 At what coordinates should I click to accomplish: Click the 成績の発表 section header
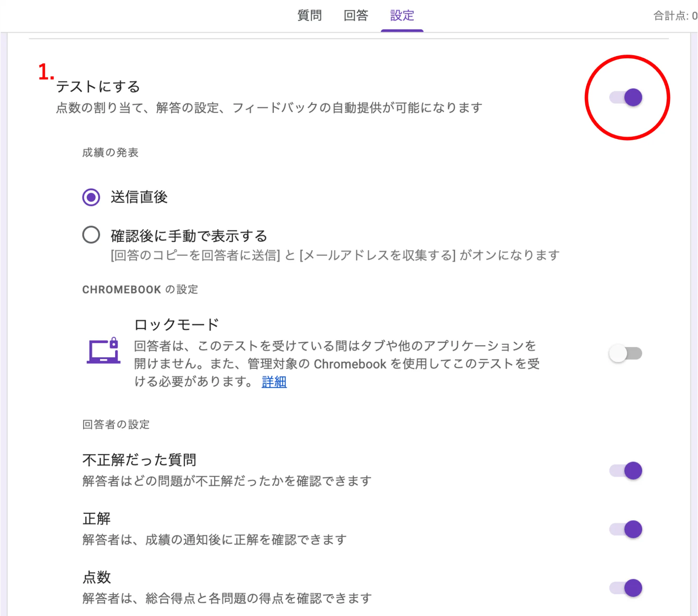[x=110, y=153]
